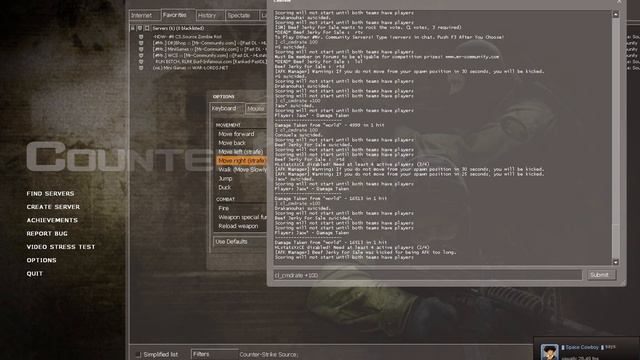
Task: Open Find Servers from main menu
Action: click(51, 193)
